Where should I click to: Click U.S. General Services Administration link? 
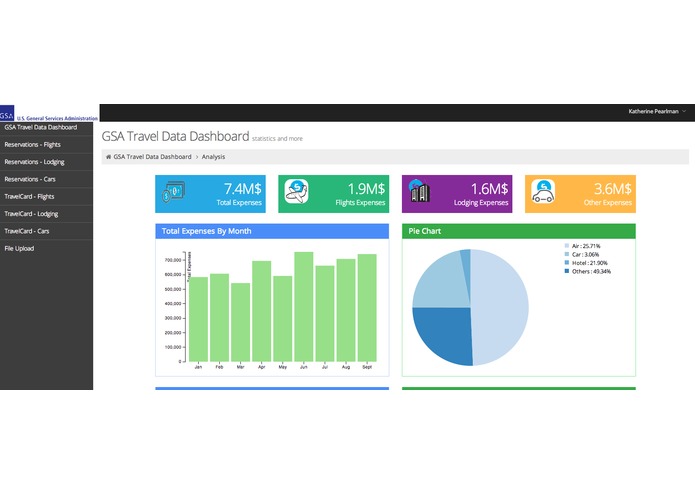click(57, 118)
